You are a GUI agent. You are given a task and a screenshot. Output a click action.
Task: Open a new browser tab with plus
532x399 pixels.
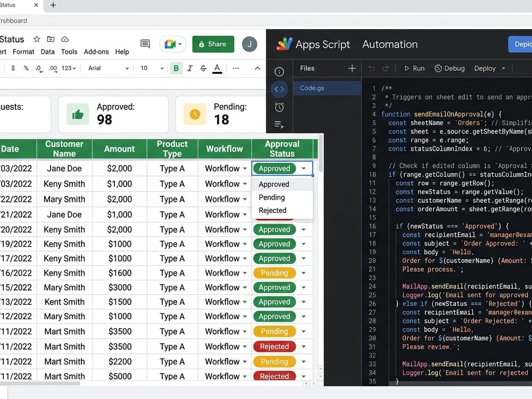click(53, 5)
